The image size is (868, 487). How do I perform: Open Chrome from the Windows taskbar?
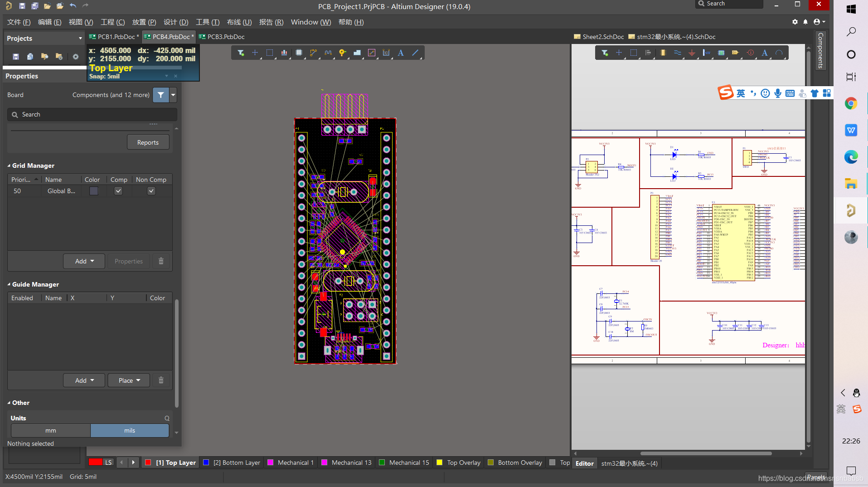(851, 103)
